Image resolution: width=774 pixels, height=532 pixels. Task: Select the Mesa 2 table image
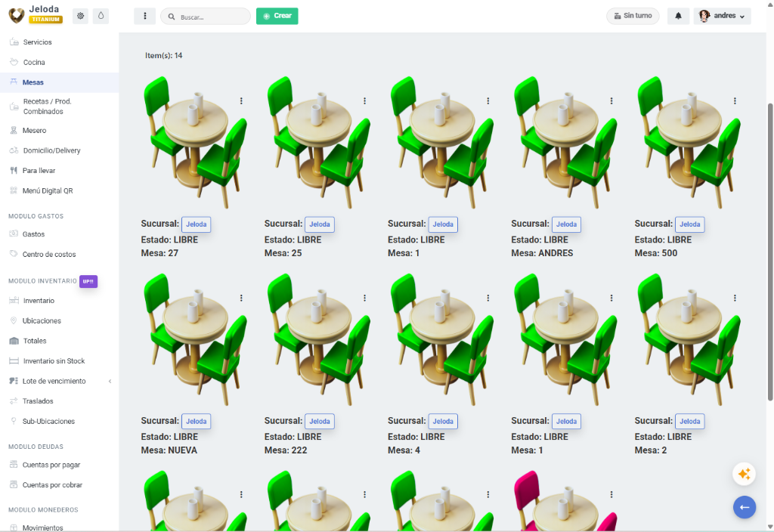coord(689,339)
